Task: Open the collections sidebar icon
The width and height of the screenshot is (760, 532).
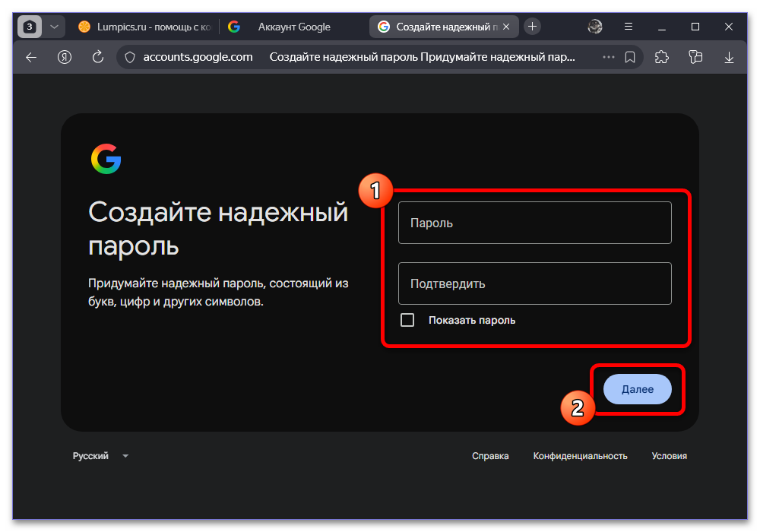Action: click(695, 57)
